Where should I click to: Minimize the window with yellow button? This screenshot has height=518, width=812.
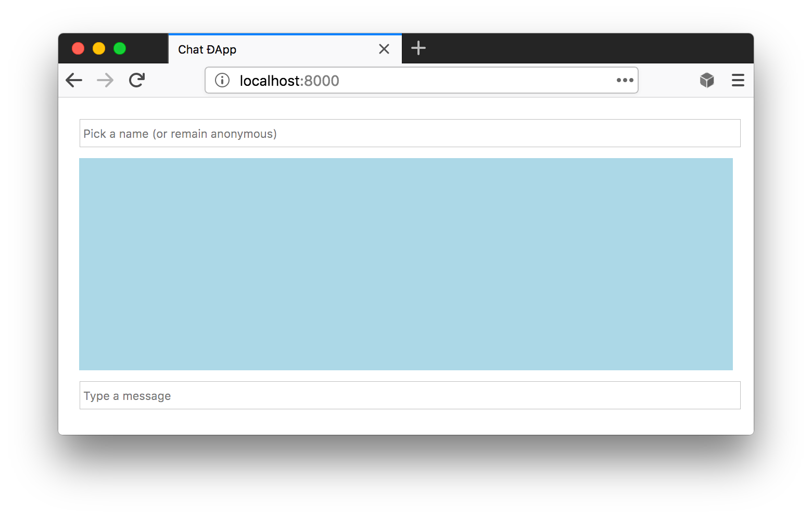(99, 48)
